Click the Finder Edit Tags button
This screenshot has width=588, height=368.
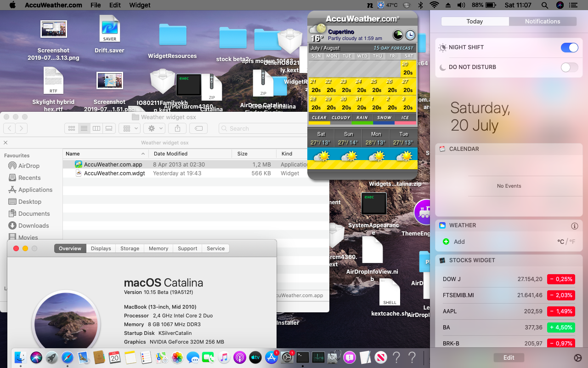pyautogui.click(x=198, y=128)
